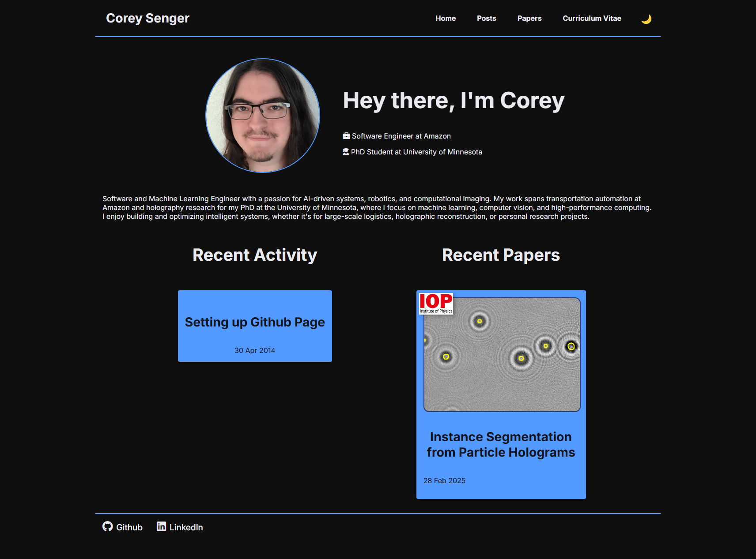Go to the Posts page
This screenshot has height=559, width=756.
(486, 19)
